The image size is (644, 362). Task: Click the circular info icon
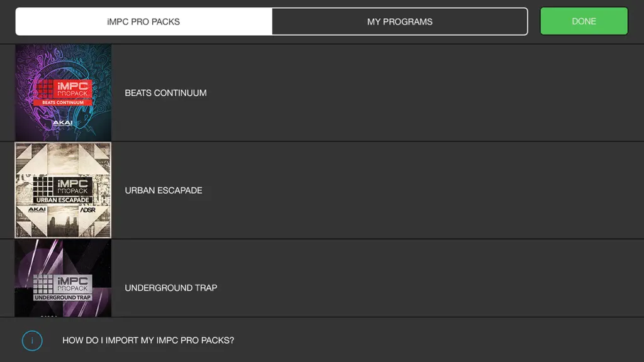tap(32, 341)
